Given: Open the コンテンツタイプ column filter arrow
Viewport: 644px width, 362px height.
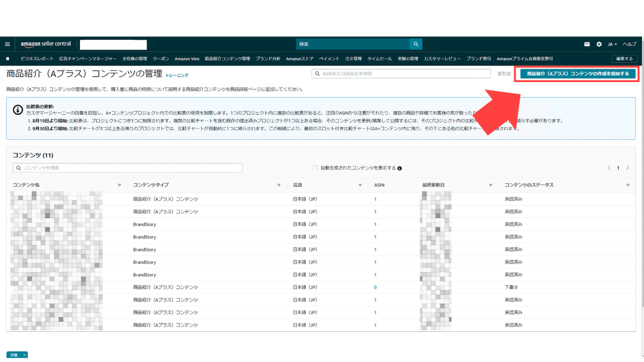Looking at the screenshot, I should click(279, 185).
